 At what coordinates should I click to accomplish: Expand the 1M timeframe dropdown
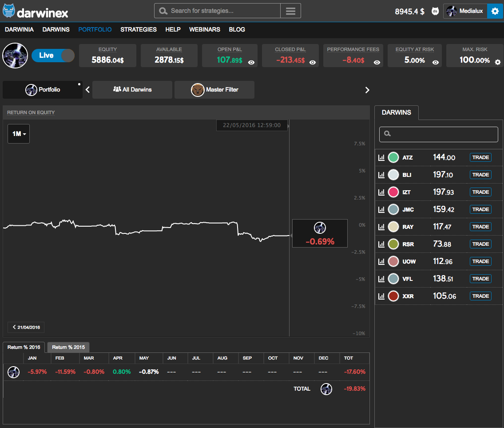[x=19, y=134]
